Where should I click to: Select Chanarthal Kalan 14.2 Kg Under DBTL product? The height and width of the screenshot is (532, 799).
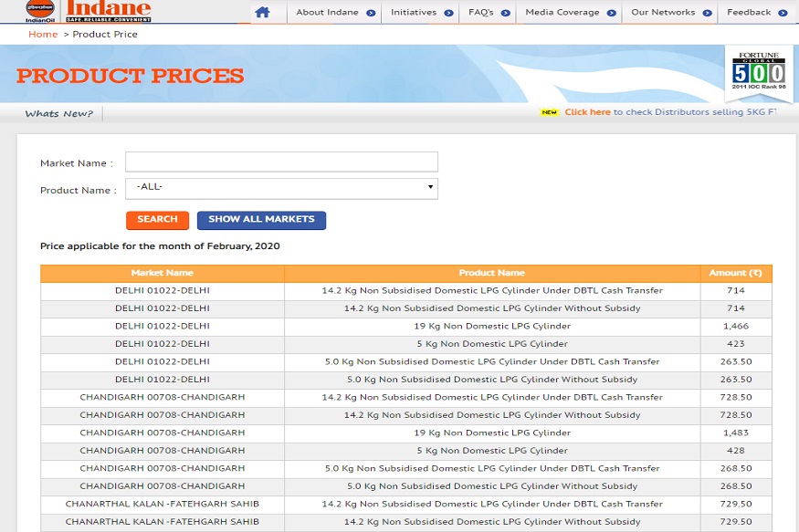click(x=492, y=504)
